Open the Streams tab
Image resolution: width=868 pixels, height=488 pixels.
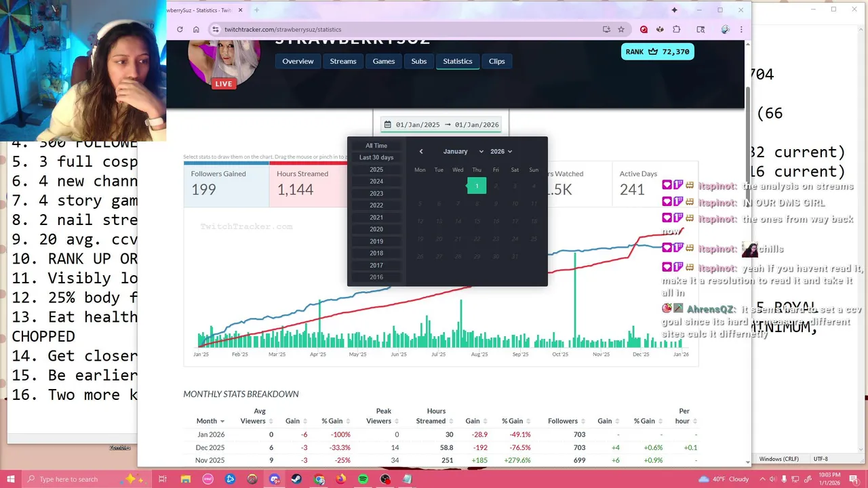(343, 61)
